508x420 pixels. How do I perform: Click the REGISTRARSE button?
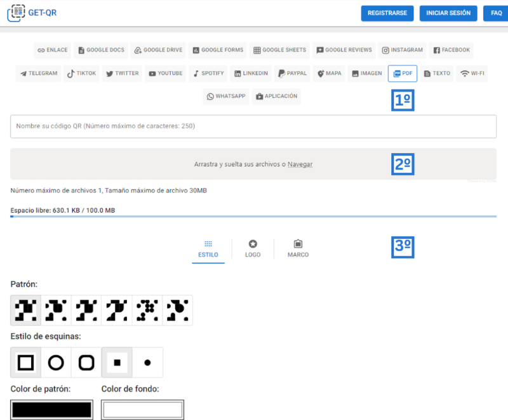pyautogui.click(x=387, y=13)
